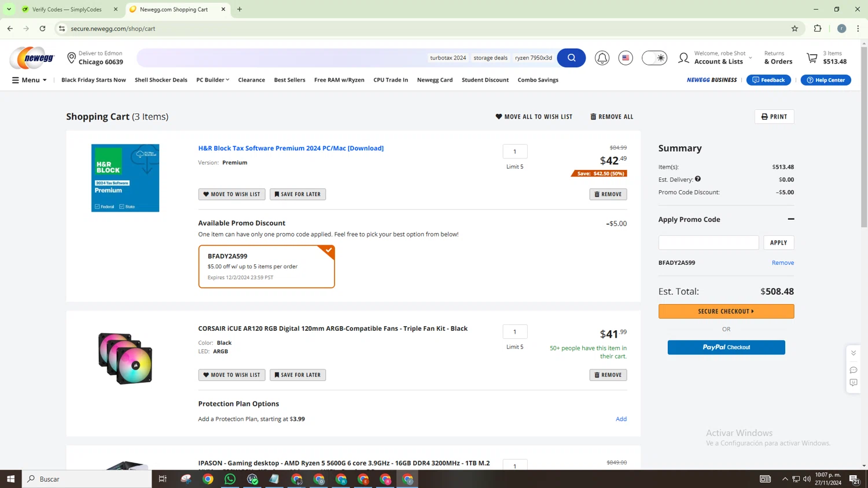Screen dimensions: 868x488
Task: Click the Print button with printer icon
Action: (774, 117)
